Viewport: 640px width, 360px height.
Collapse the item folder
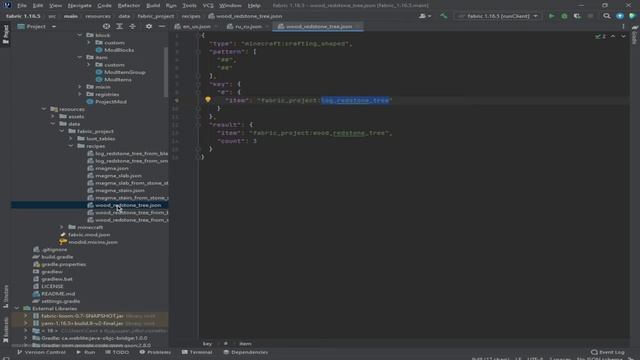click(x=80, y=58)
